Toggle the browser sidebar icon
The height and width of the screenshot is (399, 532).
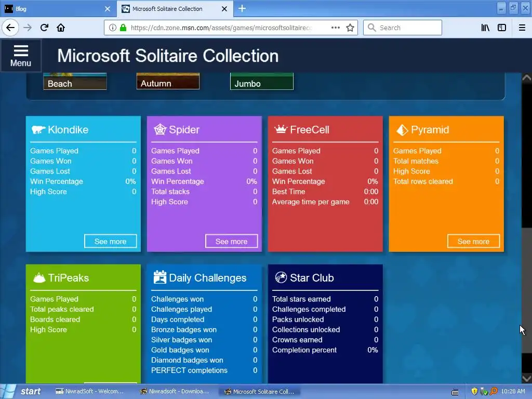click(x=502, y=28)
